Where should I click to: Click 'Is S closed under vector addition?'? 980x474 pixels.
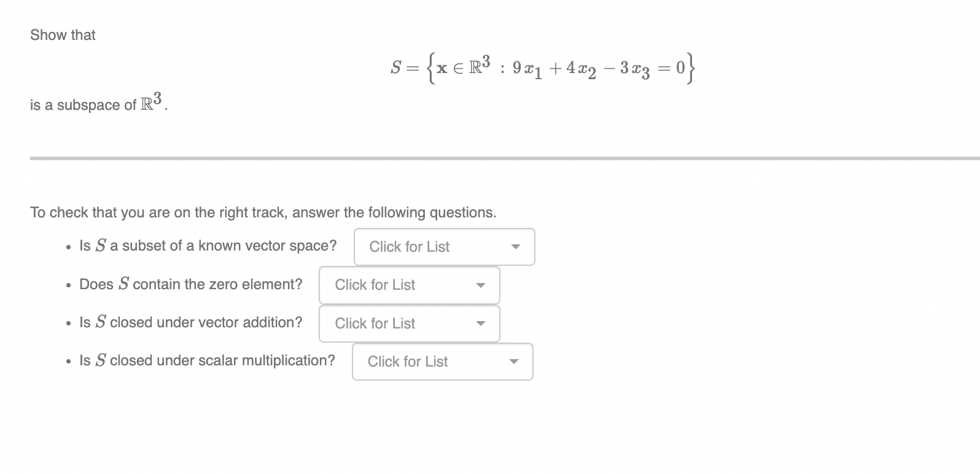point(190,322)
